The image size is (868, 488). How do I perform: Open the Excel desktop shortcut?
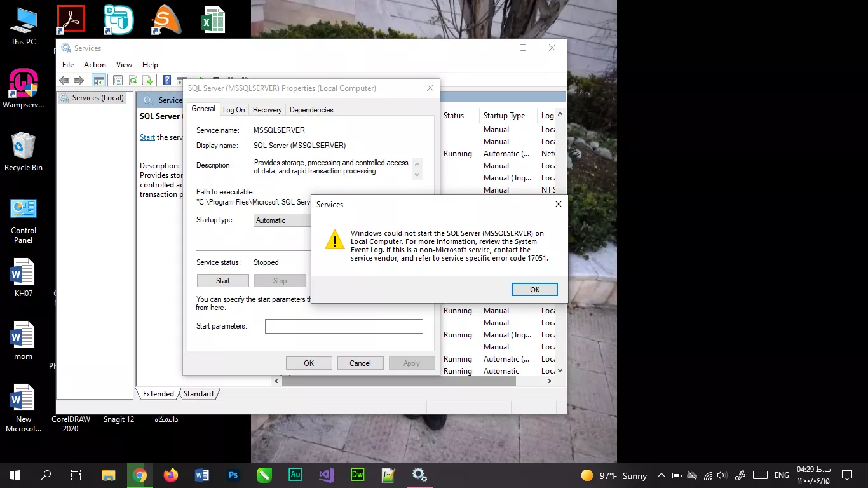[213, 20]
